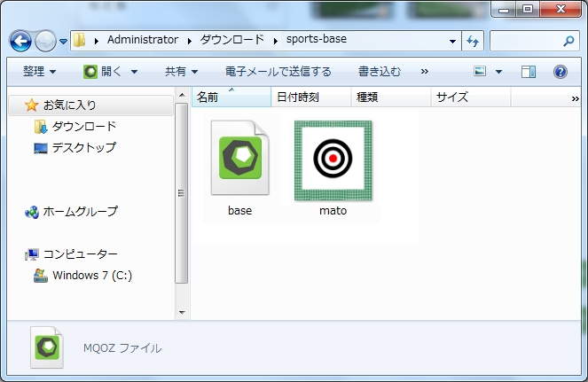Select the mato target image thumbnail

333,160
